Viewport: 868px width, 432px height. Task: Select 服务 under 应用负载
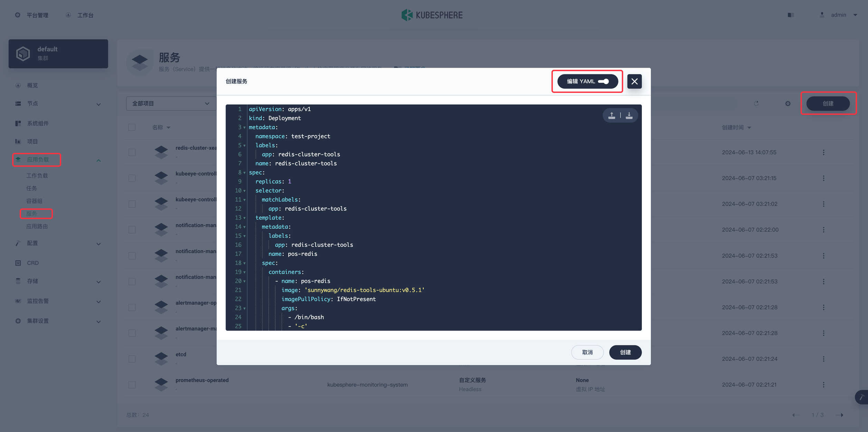pos(31,214)
